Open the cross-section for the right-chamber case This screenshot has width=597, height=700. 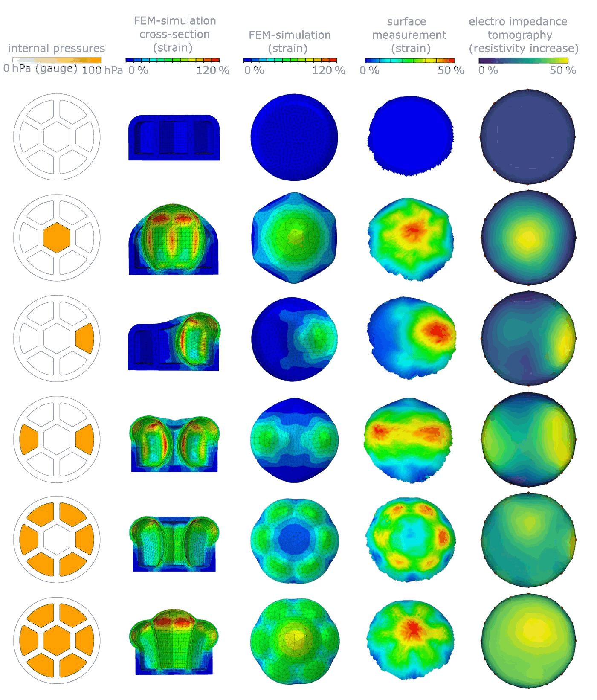[174, 341]
